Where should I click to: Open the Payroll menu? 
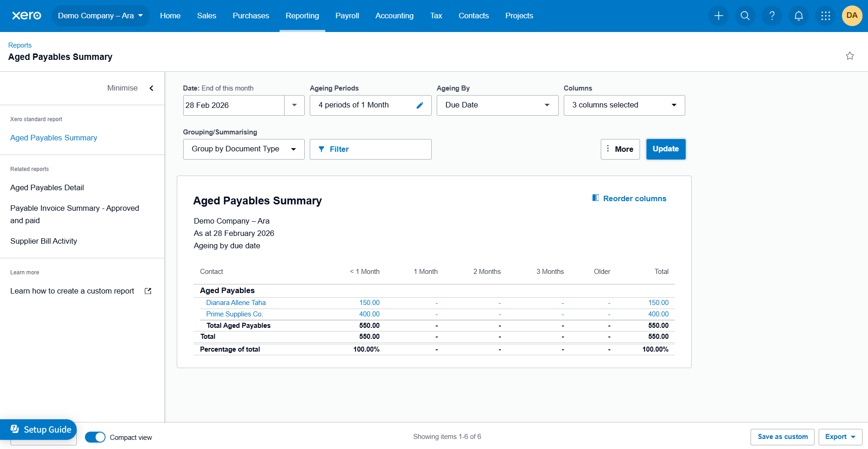coord(347,16)
